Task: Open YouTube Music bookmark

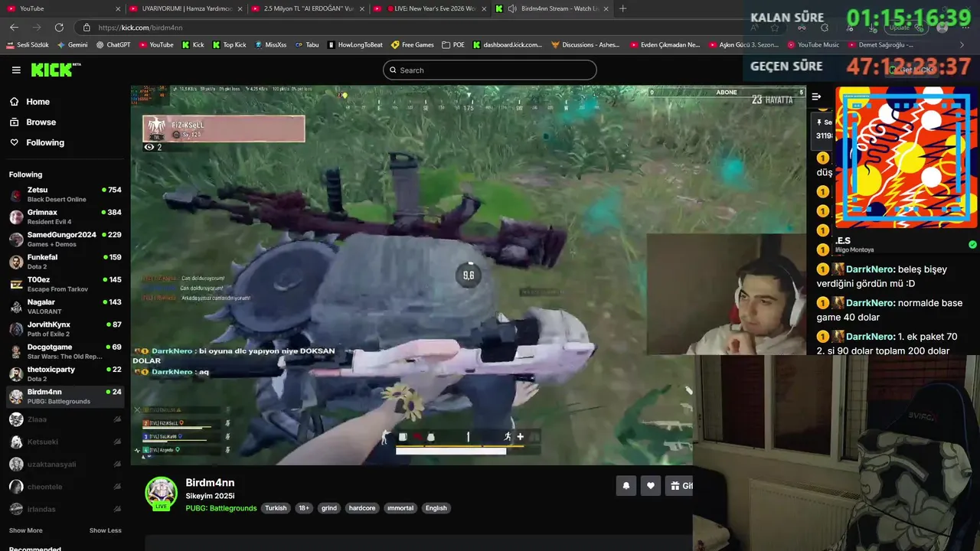Action: click(813, 44)
